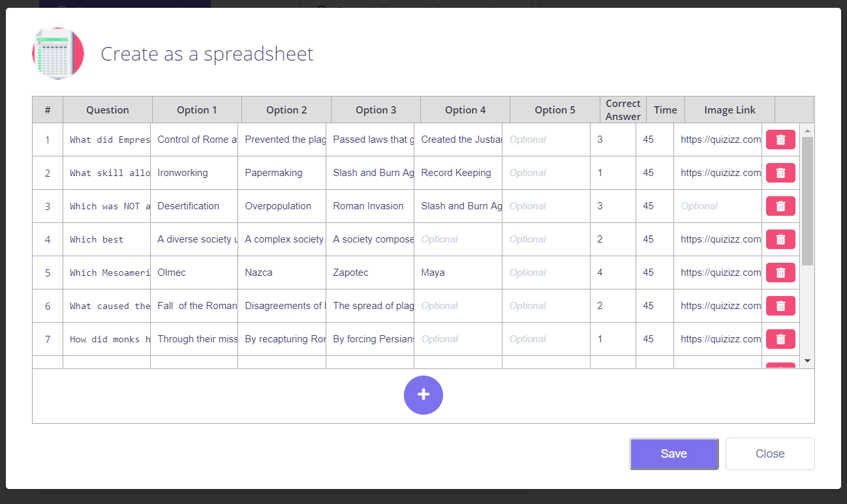Delete row 7 with the trash icon

coord(780,339)
